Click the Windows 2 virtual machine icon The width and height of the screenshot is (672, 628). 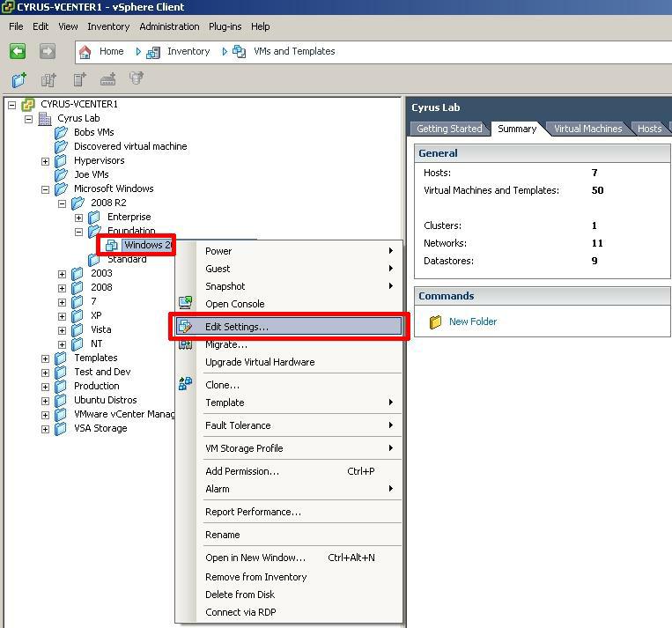pos(112,245)
